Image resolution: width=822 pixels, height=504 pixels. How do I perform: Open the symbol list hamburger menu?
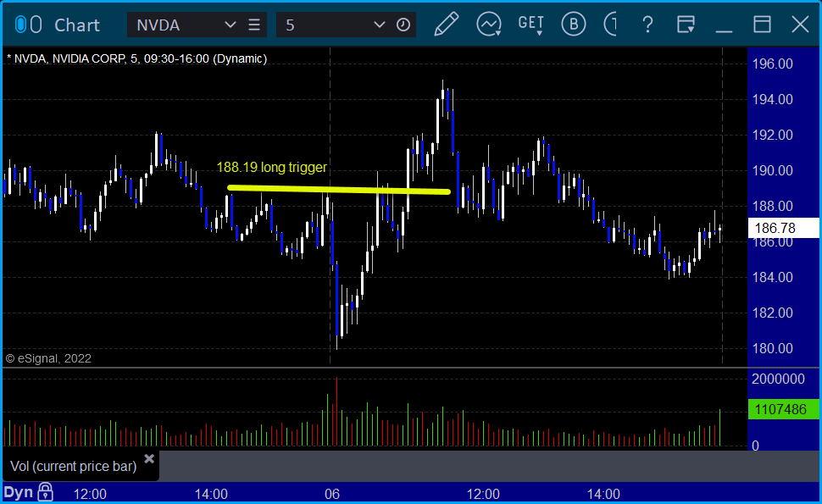[x=254, y=25]
